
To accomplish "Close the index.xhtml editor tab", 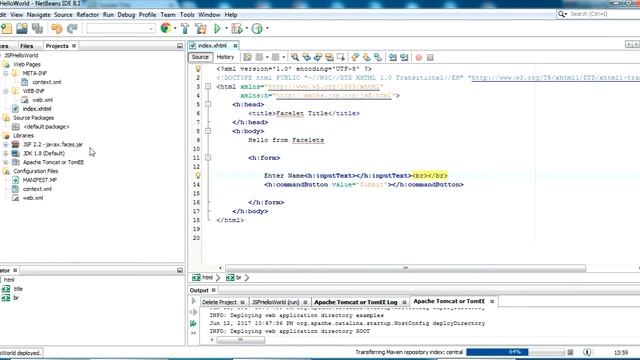I will 236,46.
